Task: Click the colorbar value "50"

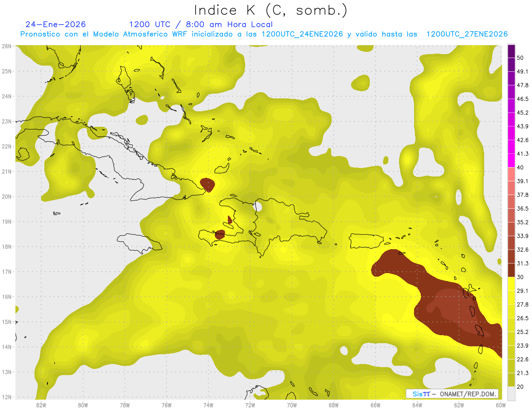Action: pyautogui.click(x=521, y=58)
